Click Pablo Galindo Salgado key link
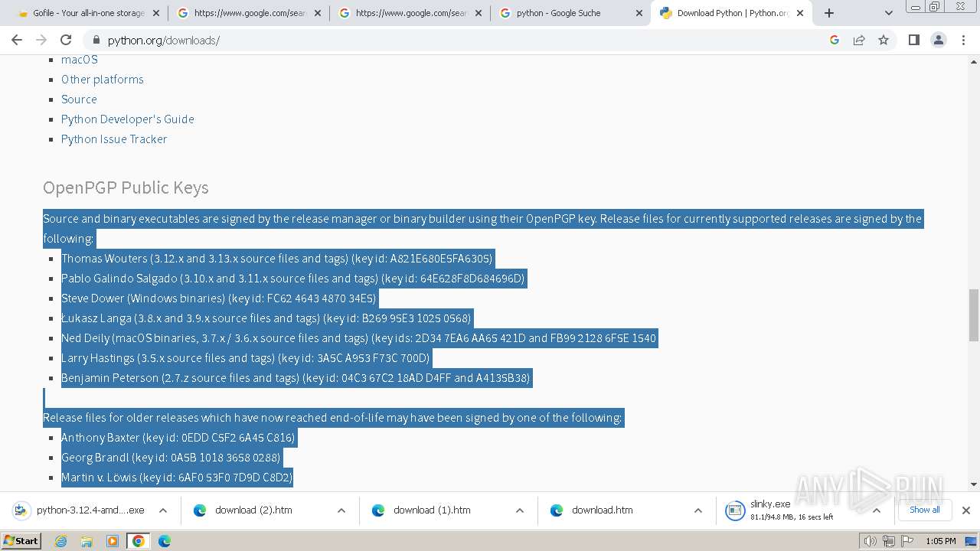This screenshot has height=551, width=980. pos(293,279)
